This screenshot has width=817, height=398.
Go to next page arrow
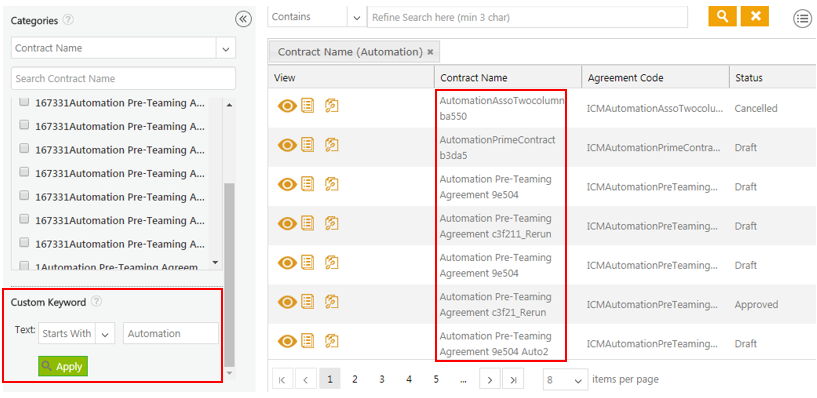click(x=490, y=379)
